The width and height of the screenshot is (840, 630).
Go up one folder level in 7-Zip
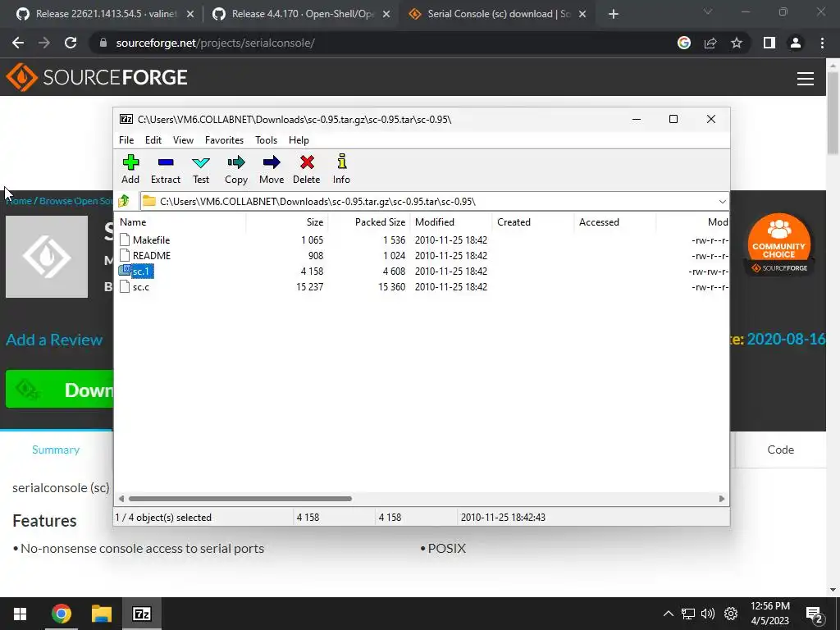click(x=125, y=201)
